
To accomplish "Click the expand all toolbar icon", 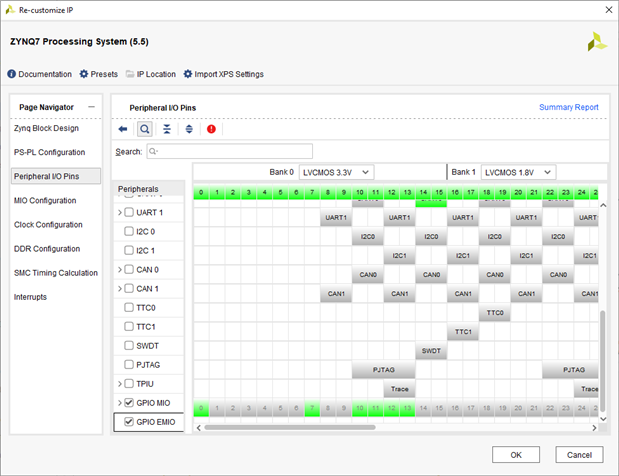I will click(189, 129).
